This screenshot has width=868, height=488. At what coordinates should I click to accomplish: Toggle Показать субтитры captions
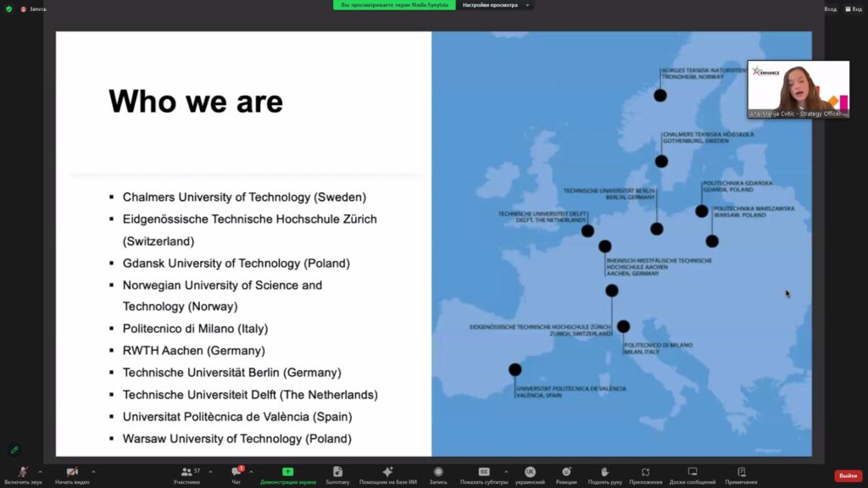tap(484, 473)
